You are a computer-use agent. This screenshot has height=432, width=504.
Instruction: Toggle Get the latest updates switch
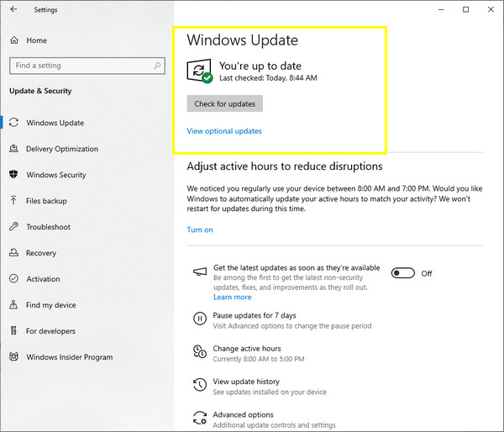(402, 273)
